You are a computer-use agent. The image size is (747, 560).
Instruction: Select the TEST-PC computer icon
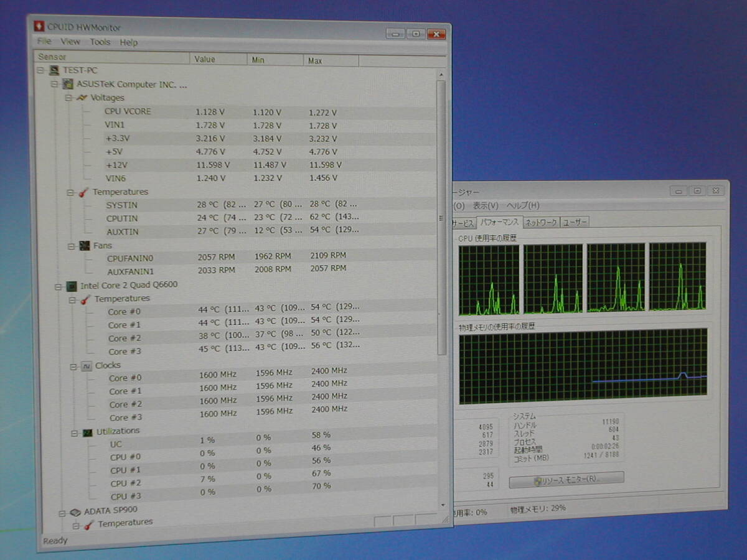coord(54,70)
